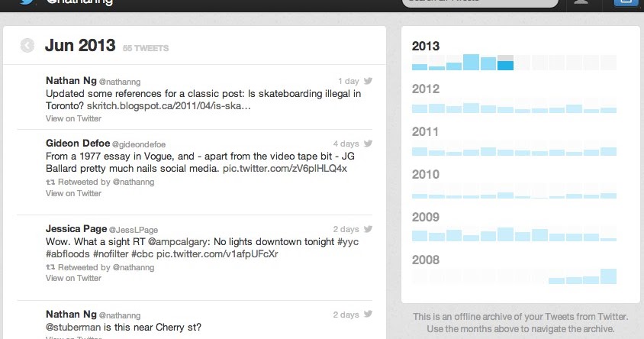Click the @nathanng handle on the skateboarding tweet
The image size is (644, 339).
[x=120, y=82]
